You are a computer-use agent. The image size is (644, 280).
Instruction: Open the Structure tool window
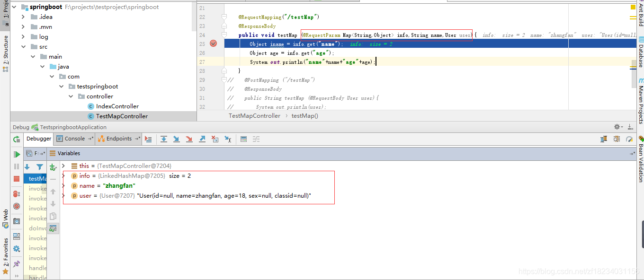[6, 53]
